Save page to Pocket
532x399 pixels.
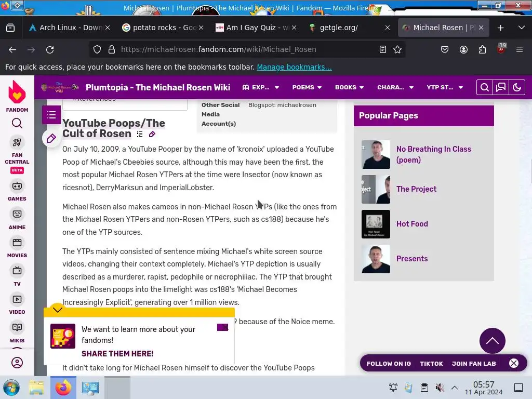click(x=445, y=49)
